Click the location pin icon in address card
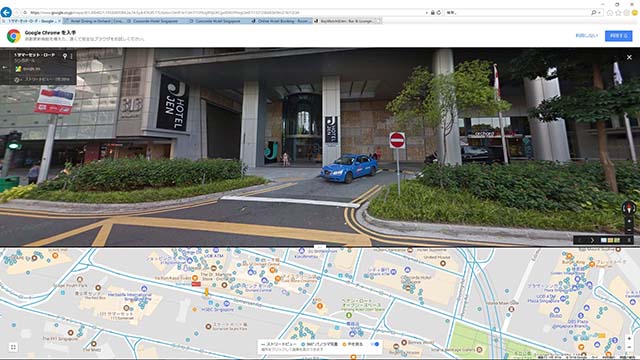Screen dimensions: 640x360 click(64, 56)
